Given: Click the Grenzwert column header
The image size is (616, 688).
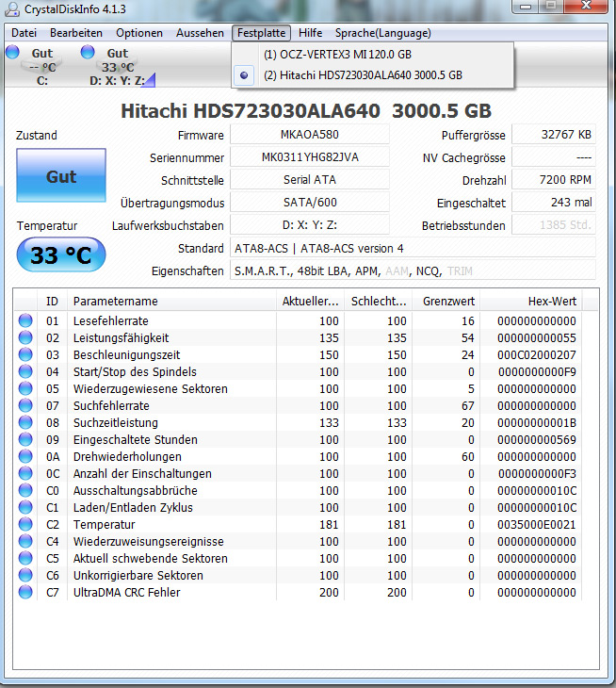Looking at the screenshot, I should coord(446,301).
